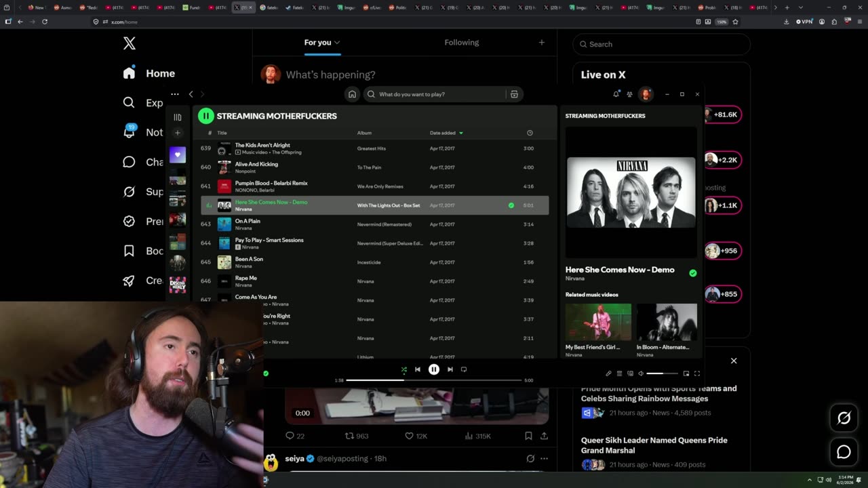Open Nirvana artist link in now playing panel
This screenshot has width=868, height=488.
pyautogui.click(x=575, y=279)
